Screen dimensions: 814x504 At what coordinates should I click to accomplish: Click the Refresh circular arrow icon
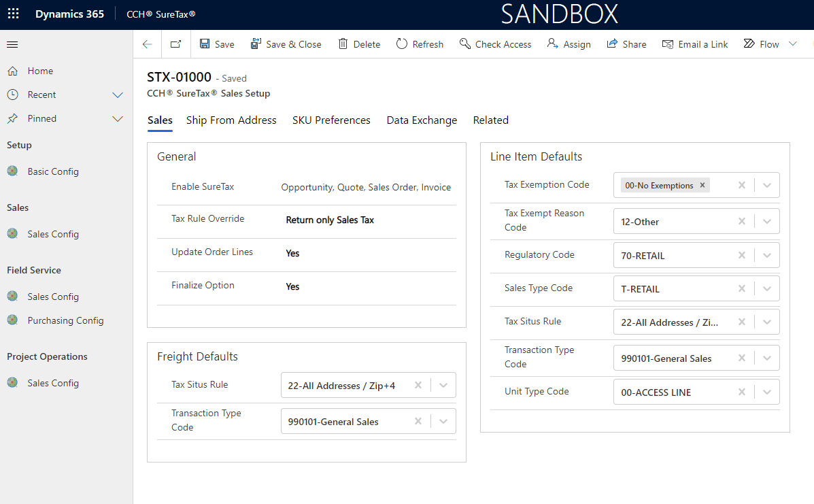[402, 44]
